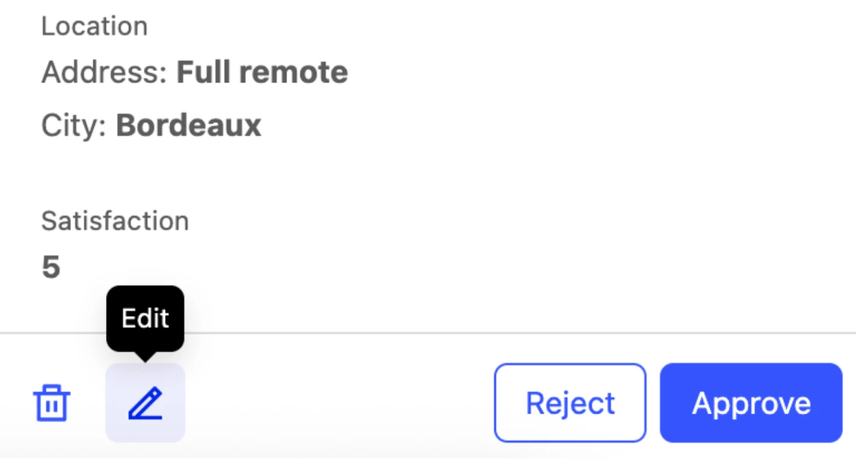Click the "City:" field label
Image resolution: width=868 pixels, height=466 pixels.
[73, 126]
